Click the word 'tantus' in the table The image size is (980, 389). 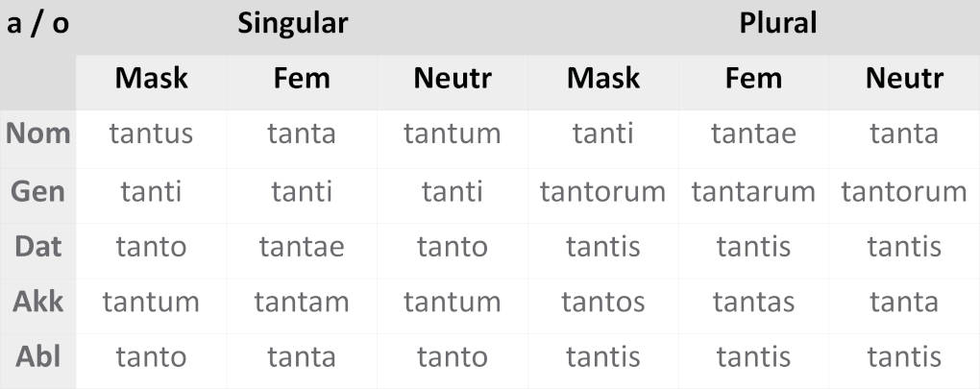[x=151, y=134]
